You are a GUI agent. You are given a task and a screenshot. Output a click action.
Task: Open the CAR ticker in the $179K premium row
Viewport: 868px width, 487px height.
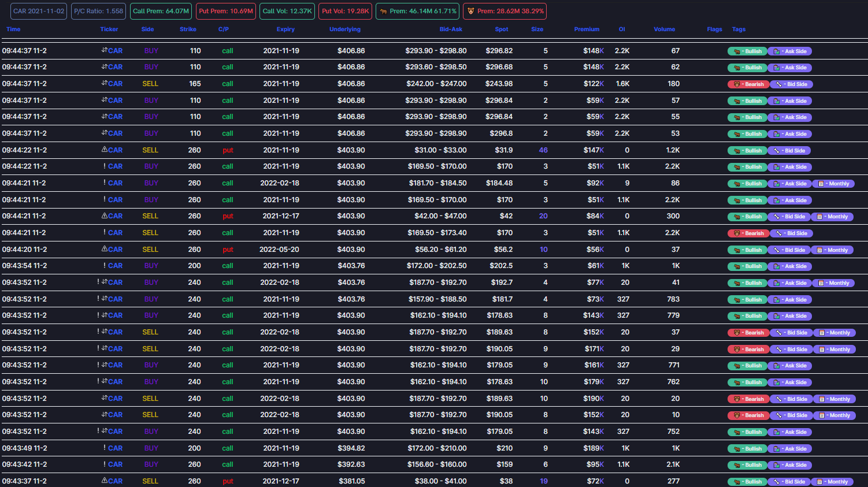[115, 382]
